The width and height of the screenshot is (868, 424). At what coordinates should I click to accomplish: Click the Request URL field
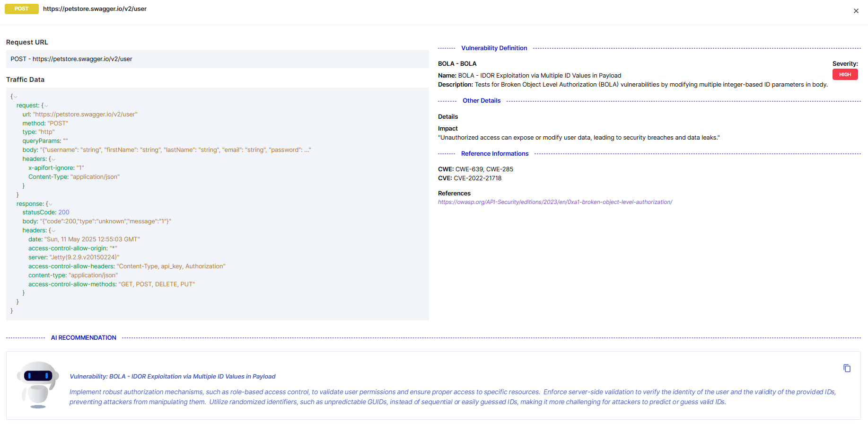217,59
